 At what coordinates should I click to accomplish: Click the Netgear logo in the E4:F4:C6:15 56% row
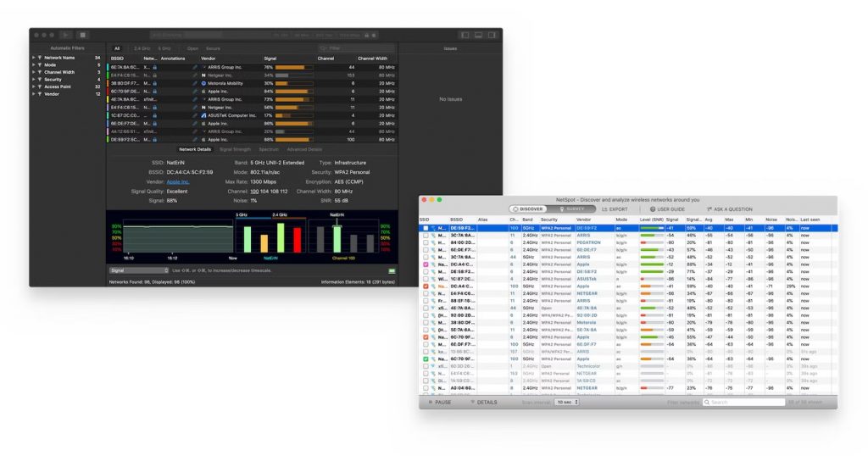(x=203, y=108)
